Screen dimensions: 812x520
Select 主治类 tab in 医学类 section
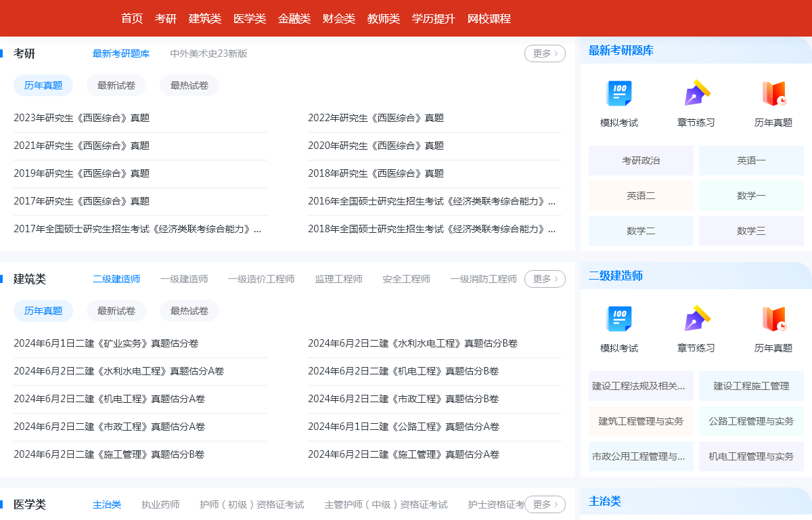[x=107, y=504]
